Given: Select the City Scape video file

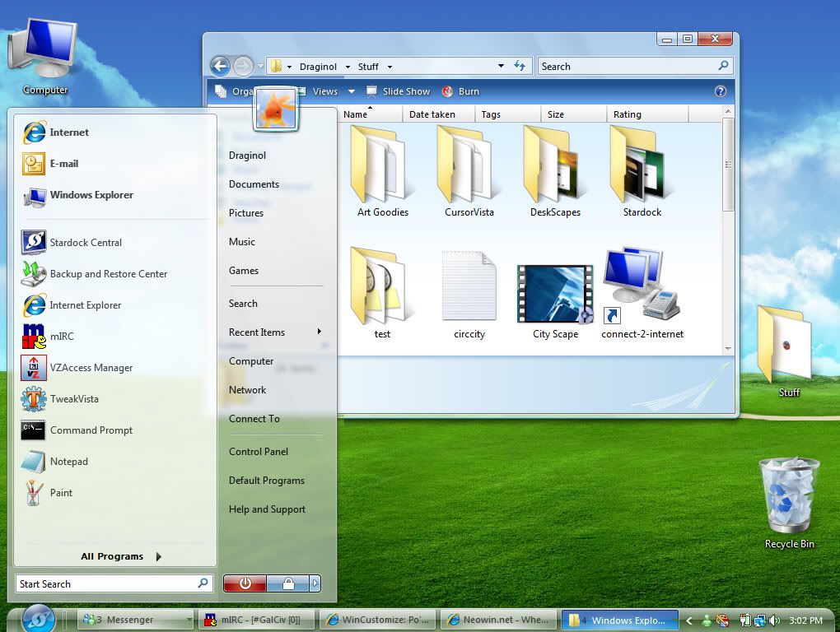Looking at the screenshot, I should coord(555,302).
